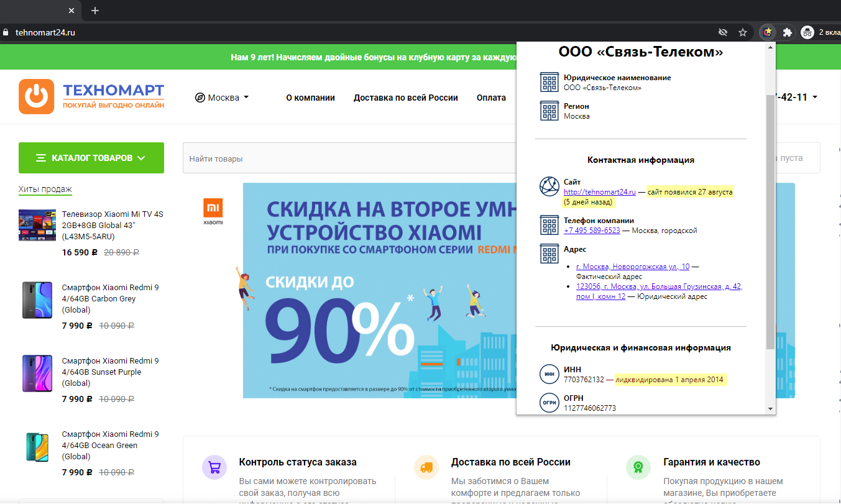
Task: Click the building icon beside Юридическое наименование
Action: tap(549, 82)
